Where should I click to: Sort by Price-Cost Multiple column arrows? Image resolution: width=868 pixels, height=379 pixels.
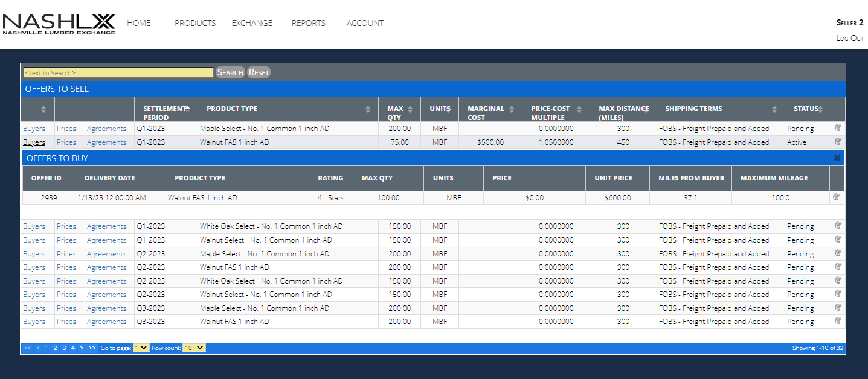pyautogui.click(x=579, y=109)
